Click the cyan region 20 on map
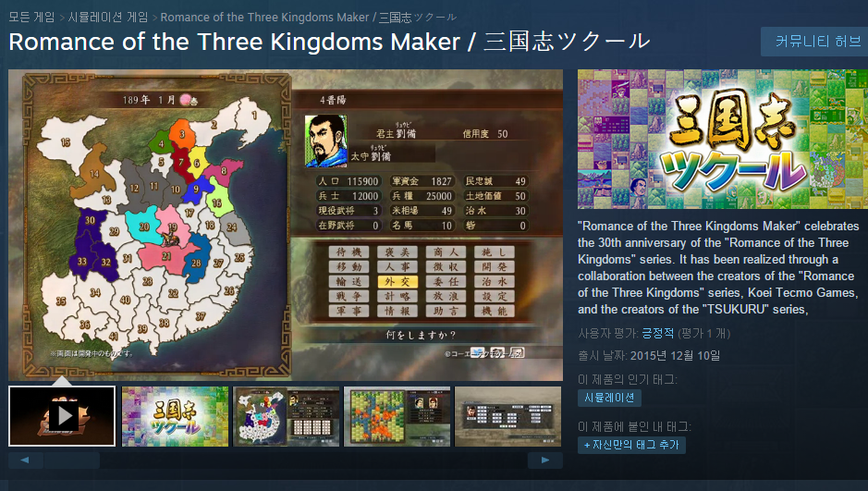This screenshot has height=491, width=868. coord(143,225)
